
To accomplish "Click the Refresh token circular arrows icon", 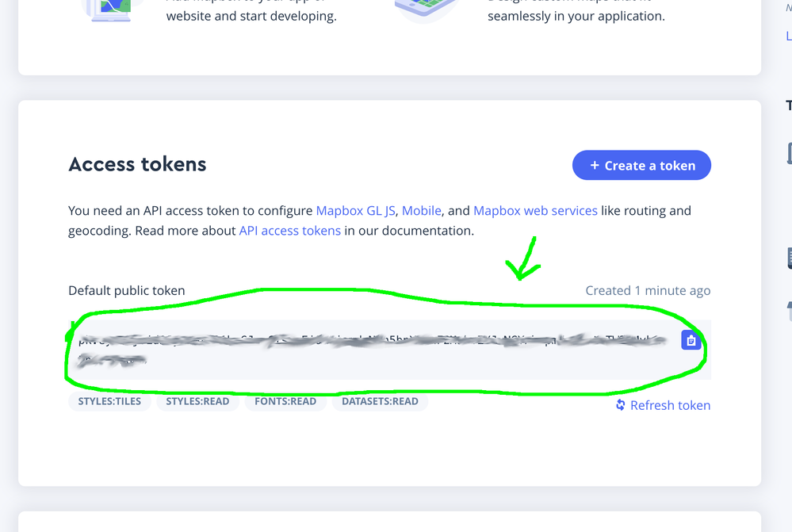I will [x=621, y=405].
